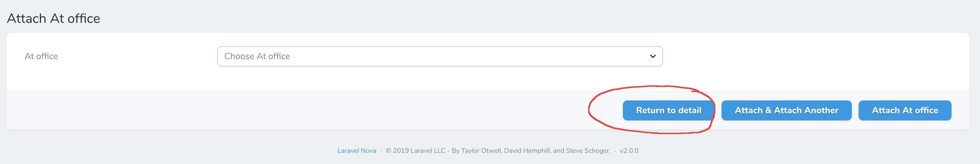Screen dimensions: 980x164
Task: Click the Laravel Nova footer hyperlink text
Action: 357,151
